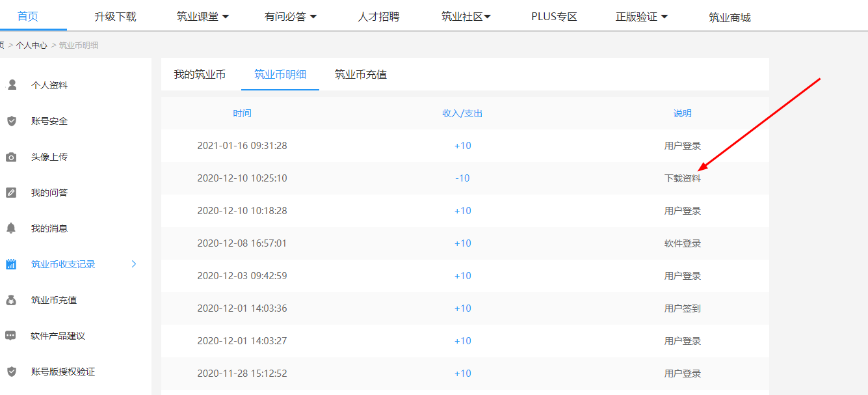This screenshot has height=395, width=868.
Task: Open 软件产品建议 in the sidebar
Action: click(x=58, y=336)
